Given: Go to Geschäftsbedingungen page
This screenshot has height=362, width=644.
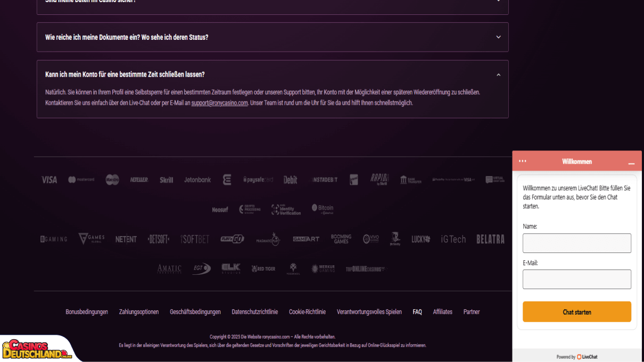Looking at the screenshot, I should point(195,312).
